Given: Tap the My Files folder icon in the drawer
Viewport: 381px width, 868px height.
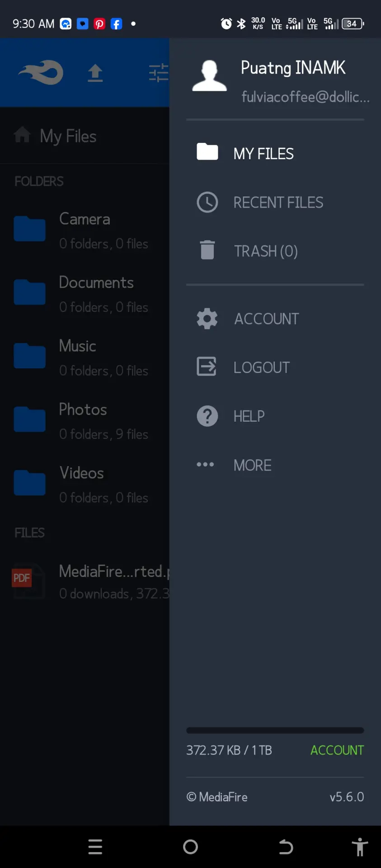Looking at the screenshot, I should coord(207,151).
